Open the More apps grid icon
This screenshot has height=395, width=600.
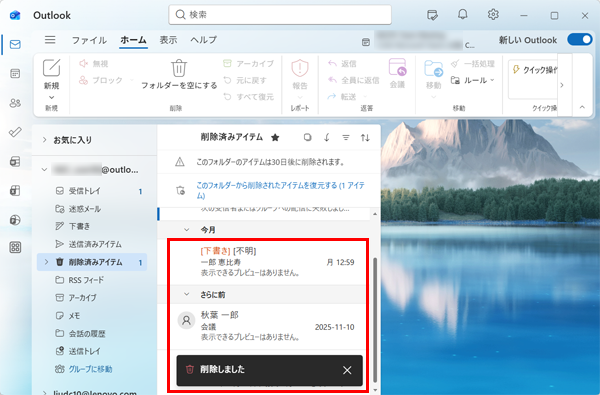[x=15, y=248]
